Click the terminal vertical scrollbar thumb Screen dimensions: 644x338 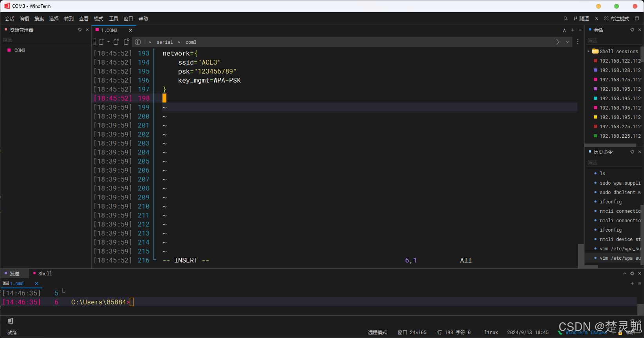point(581,256)
